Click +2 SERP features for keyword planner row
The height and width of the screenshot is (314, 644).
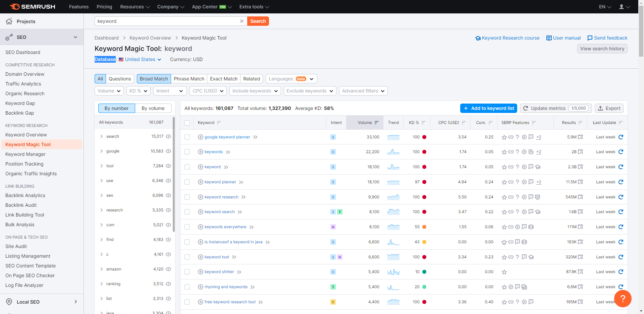point(539,182)
